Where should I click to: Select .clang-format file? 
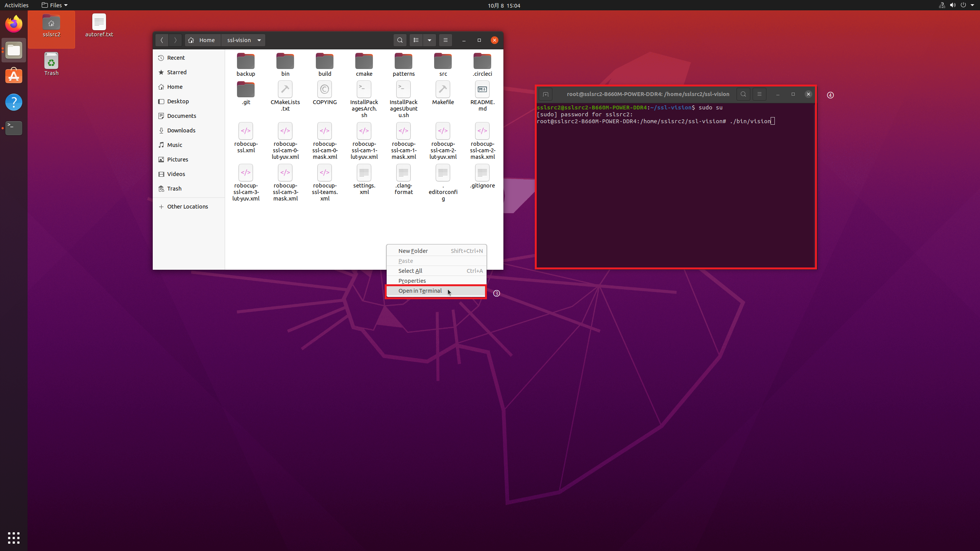[403, 179]
